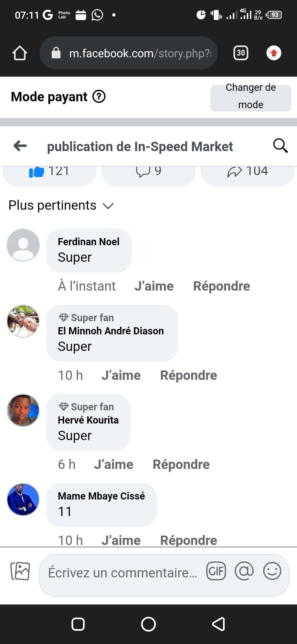297x644 pixels.
Task: Tap the red upload arrow icon
Action: 274,53
